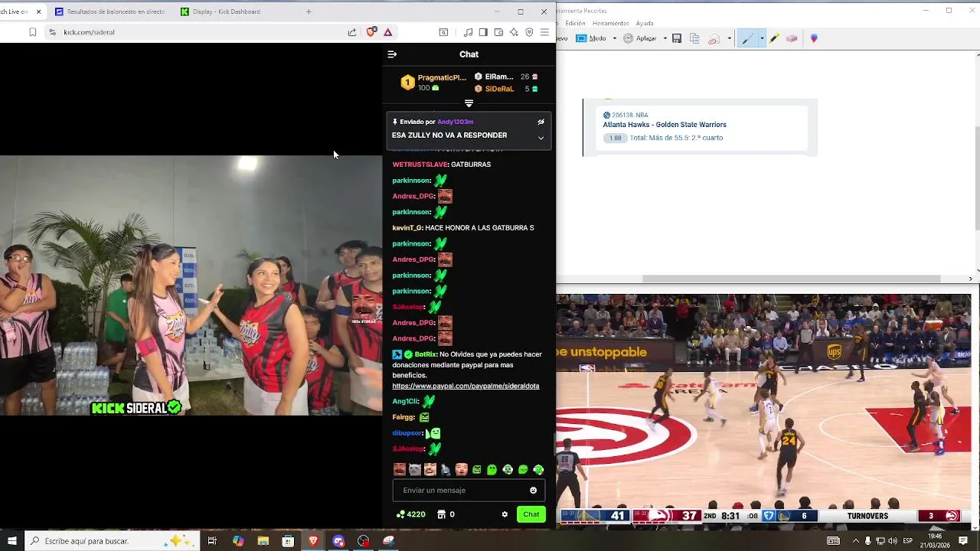Open the Modo dropdown arrow in Recortes
The height and width of the screenshot is (551, 980).
point(614,38)
